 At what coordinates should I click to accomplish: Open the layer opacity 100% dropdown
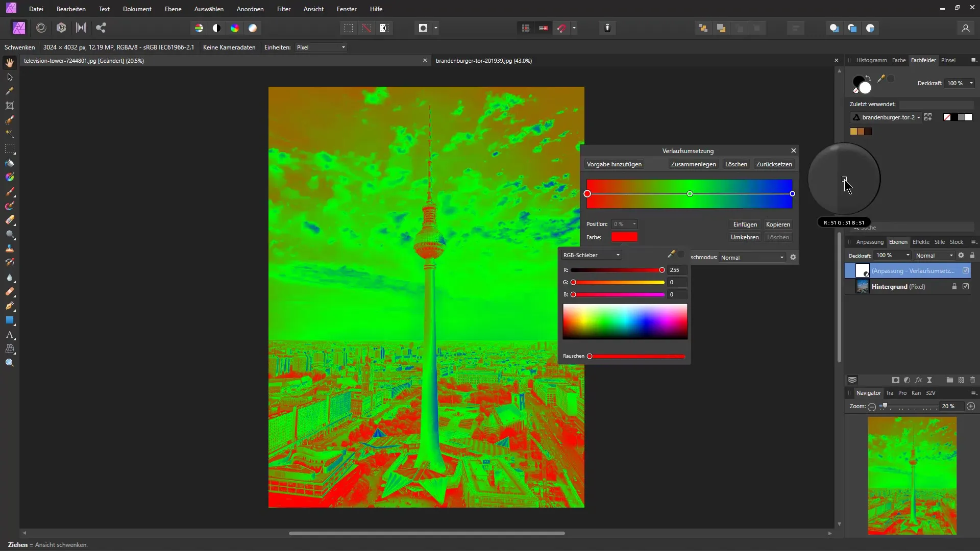(893, 255)
